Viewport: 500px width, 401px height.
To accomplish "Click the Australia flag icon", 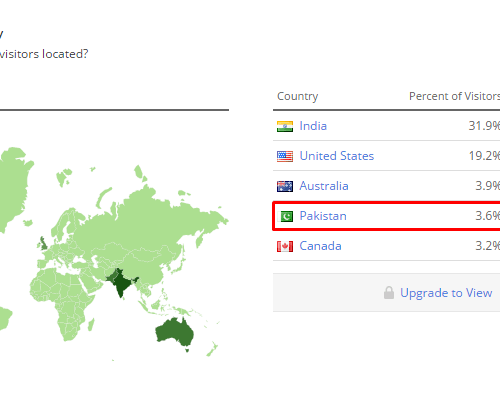I will pyautogui.click(x=285, y=186).
